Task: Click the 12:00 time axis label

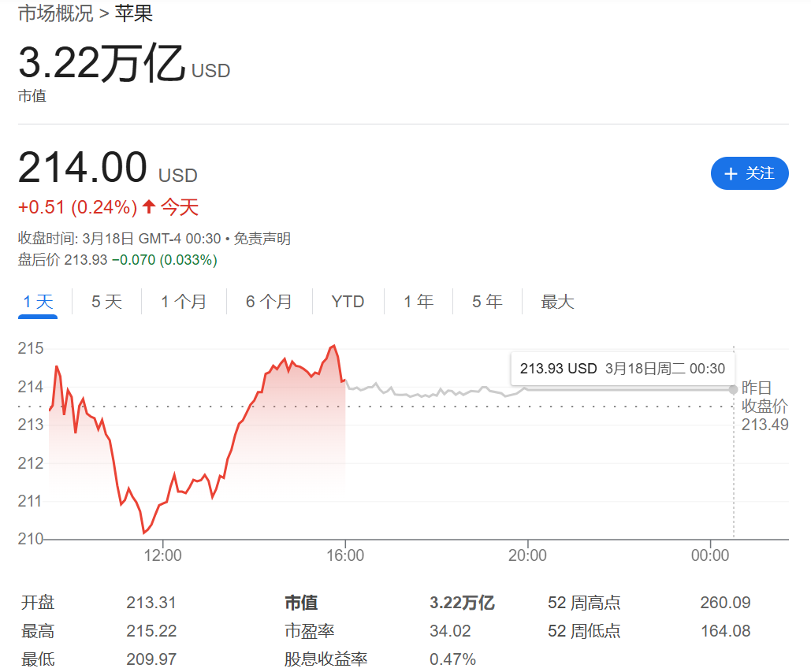Action: point(162,555)
